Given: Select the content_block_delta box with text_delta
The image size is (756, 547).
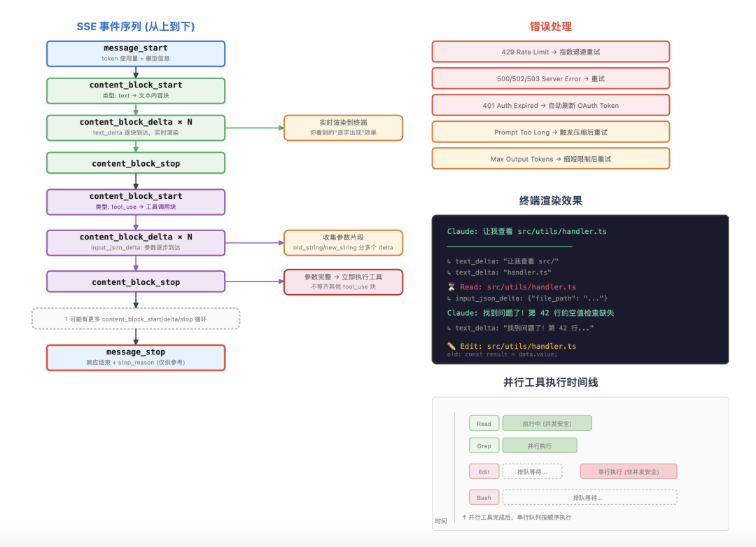Looking at the screenshot, I should [x=136, y=127].
